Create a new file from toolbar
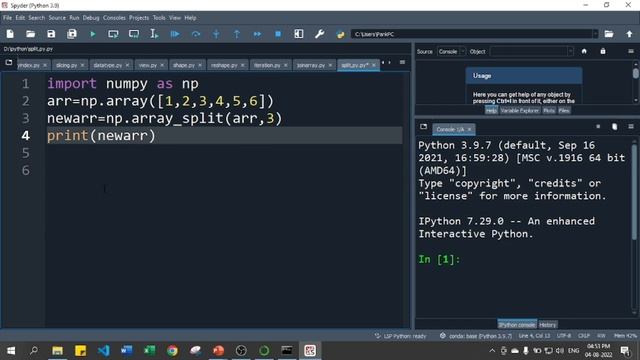 pos(10,34)
